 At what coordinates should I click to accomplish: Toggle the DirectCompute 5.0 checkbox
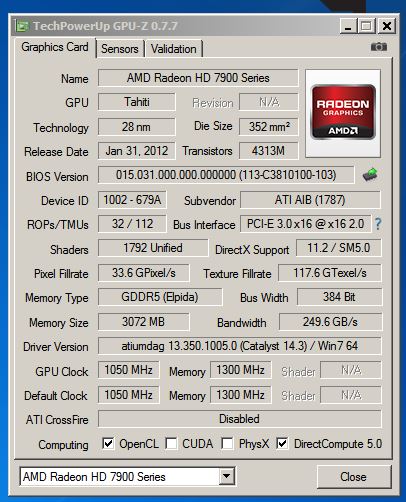[x=282, y=443]
